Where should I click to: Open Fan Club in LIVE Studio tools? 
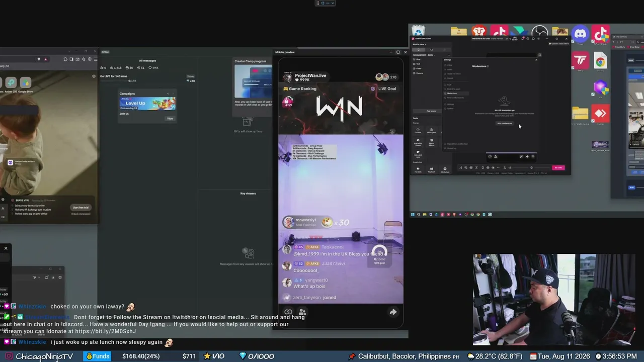coord(418,169)
